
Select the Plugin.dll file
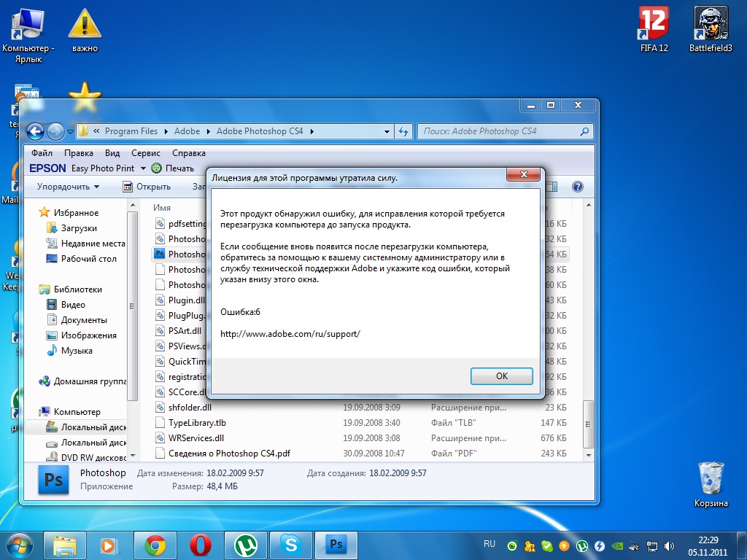[x=181, y=300]
